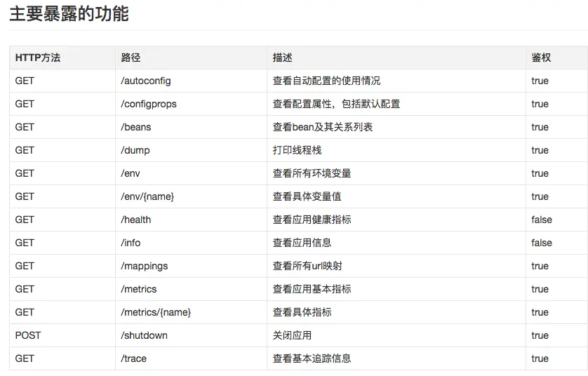
Task: Click the 描述 column header
Action: [x=282, y=58]
